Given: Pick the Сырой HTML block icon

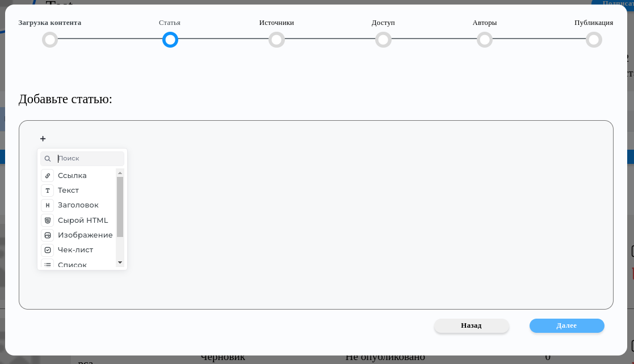Looking at the screenshot, I should click(x=47, y=220).
